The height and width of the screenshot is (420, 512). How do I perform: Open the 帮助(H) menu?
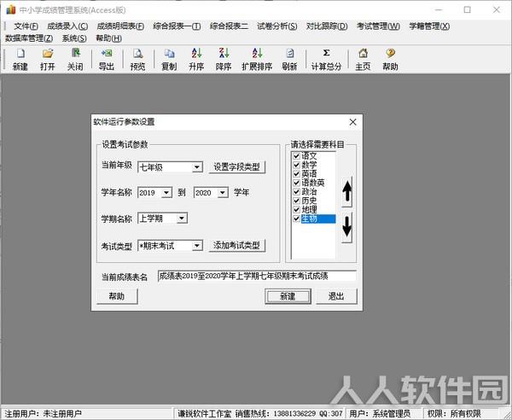108,38
